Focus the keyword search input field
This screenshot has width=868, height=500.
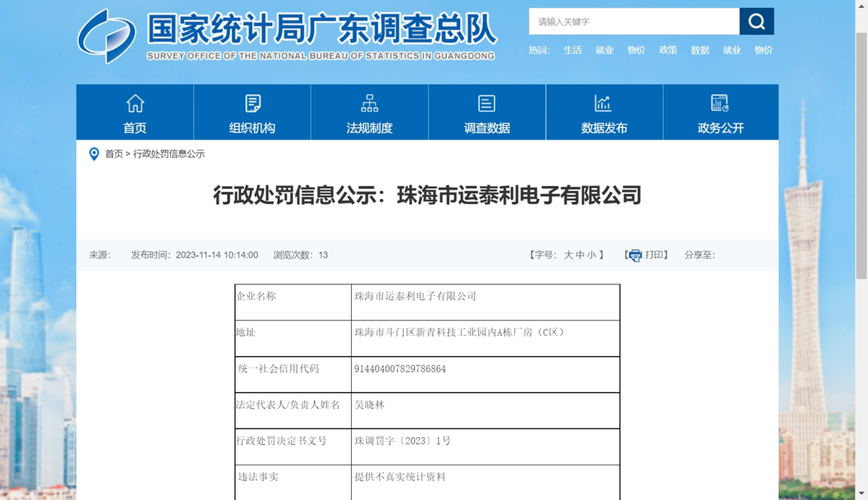click(x=634, y=22)
